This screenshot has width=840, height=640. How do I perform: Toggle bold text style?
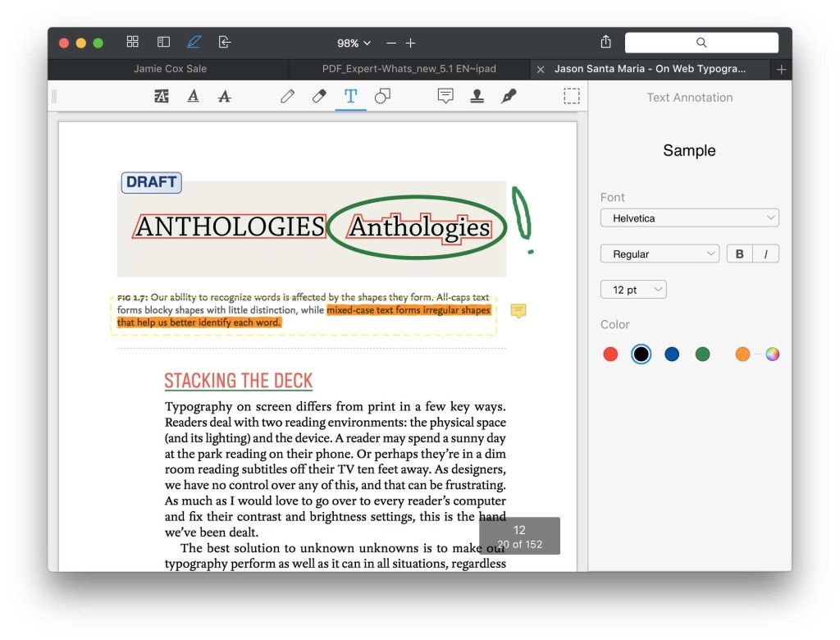pos(739,254)
